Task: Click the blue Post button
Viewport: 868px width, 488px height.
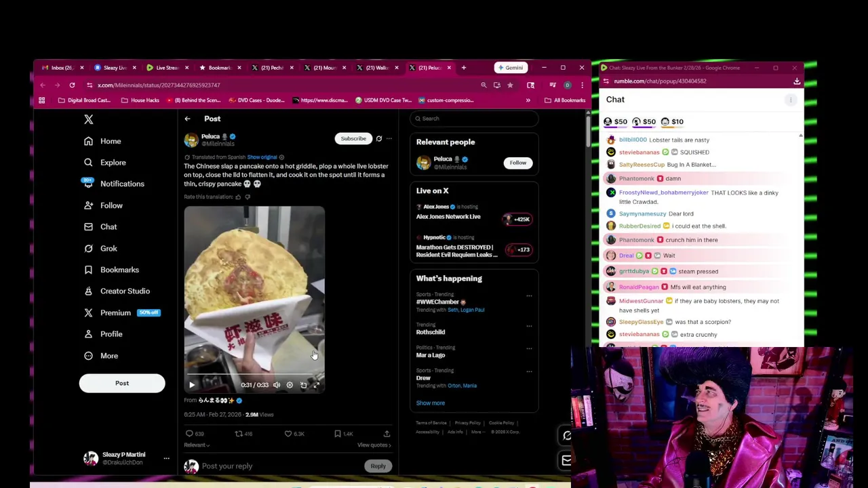Action: pos(122,384)
